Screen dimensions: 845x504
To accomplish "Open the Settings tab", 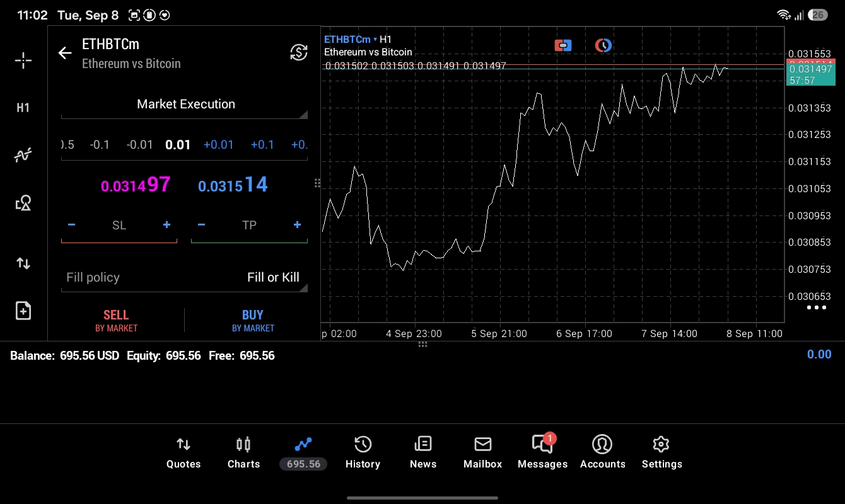I will tap(661, 452).
